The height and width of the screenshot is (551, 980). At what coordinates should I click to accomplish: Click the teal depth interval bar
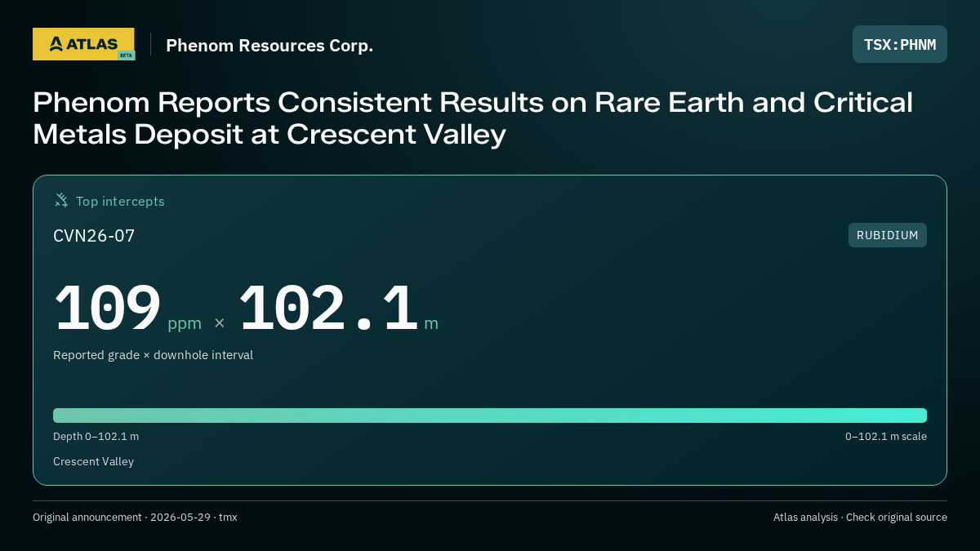[490, 415]
